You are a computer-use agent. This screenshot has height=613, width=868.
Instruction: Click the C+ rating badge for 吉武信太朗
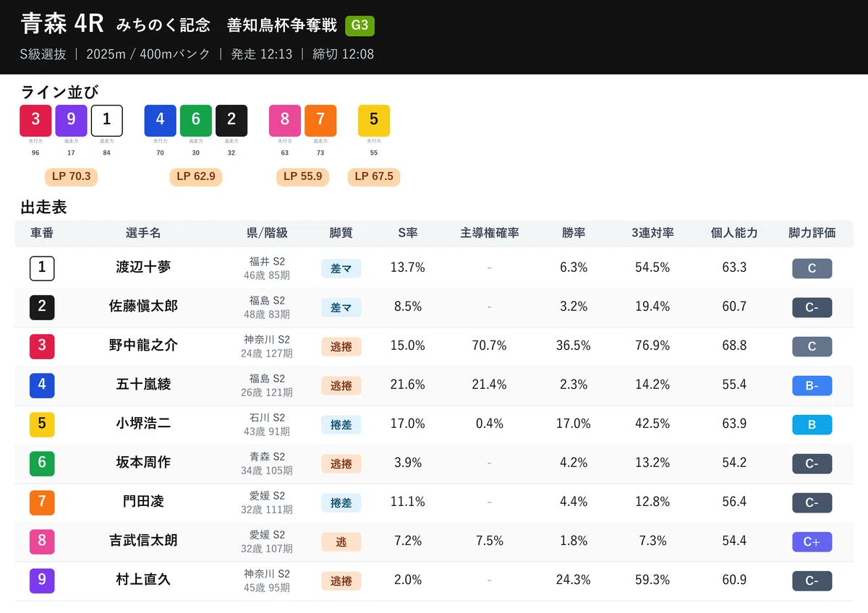(812, 542)
